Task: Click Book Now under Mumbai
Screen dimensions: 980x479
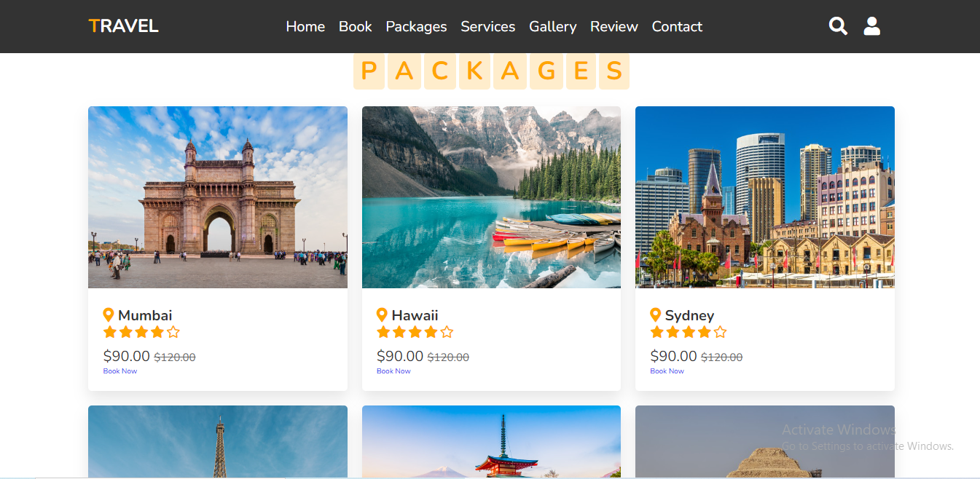Action: [119, 371]
